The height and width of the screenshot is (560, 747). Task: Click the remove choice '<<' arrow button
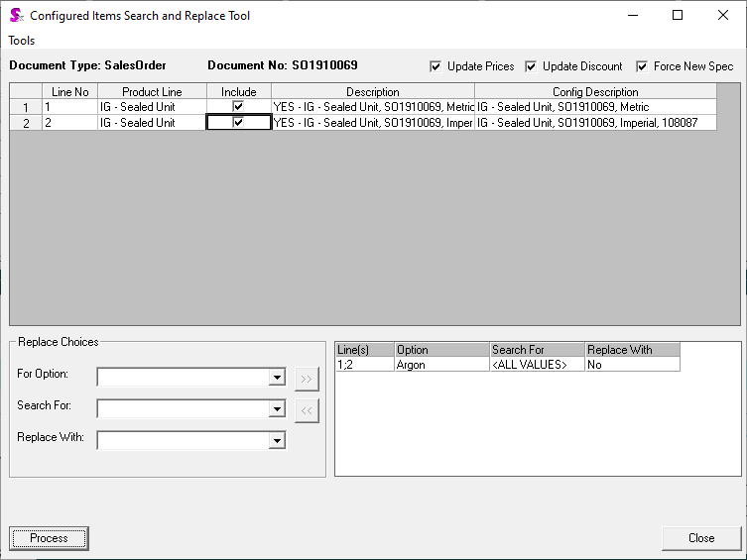click(x=307, y=410)
